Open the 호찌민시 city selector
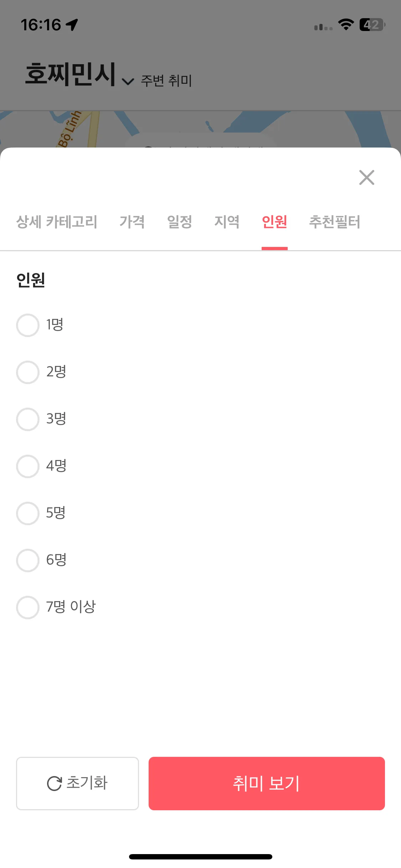The width and height of the screenshot is (401, 868). pyautogui.click(x=70, y=74)
